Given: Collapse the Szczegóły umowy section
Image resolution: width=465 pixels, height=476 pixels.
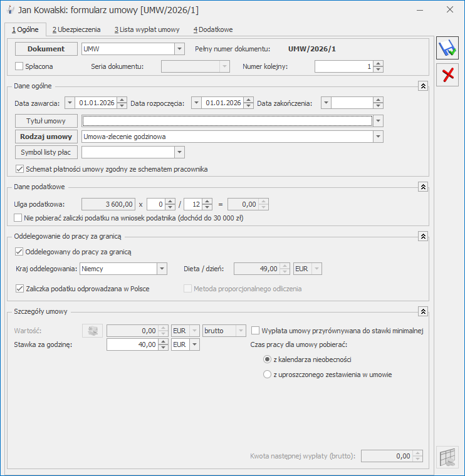Looking at the screenshot, I should coord(423,311).
